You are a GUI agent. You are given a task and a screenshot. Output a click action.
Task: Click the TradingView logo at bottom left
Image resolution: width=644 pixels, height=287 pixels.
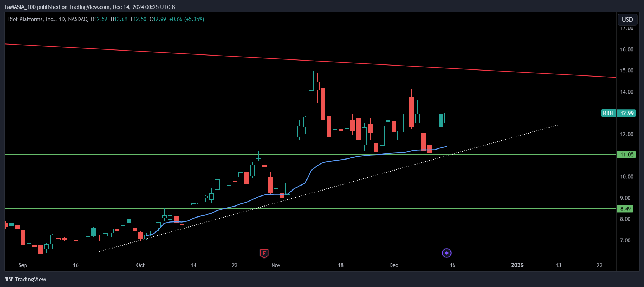pos(26,279)
